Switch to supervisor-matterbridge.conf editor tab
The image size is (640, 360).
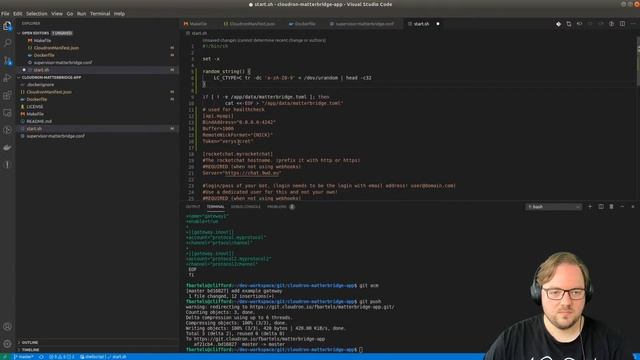[362, 24]
